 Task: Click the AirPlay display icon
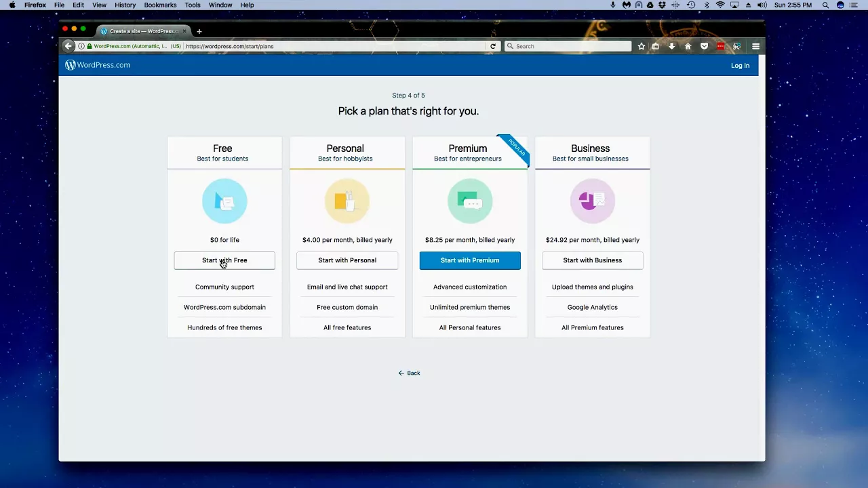pos(734,5)
